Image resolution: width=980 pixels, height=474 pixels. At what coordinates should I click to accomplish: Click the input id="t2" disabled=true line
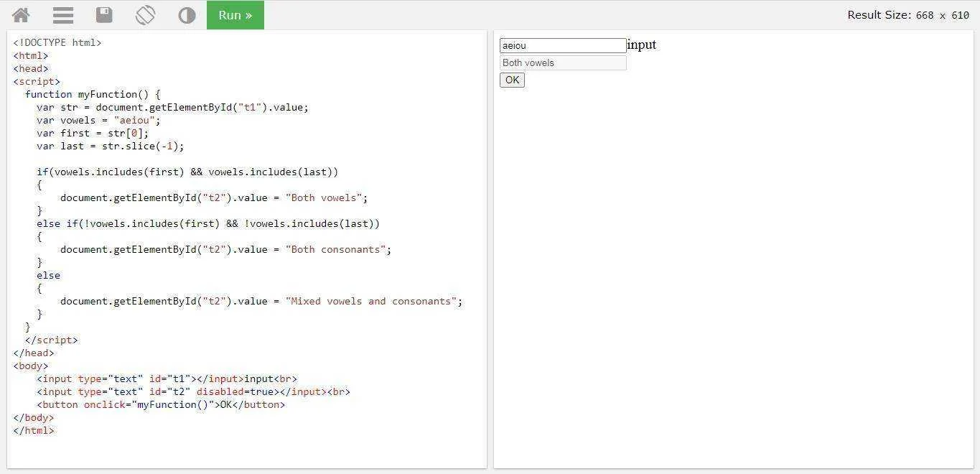click(194, 391)
